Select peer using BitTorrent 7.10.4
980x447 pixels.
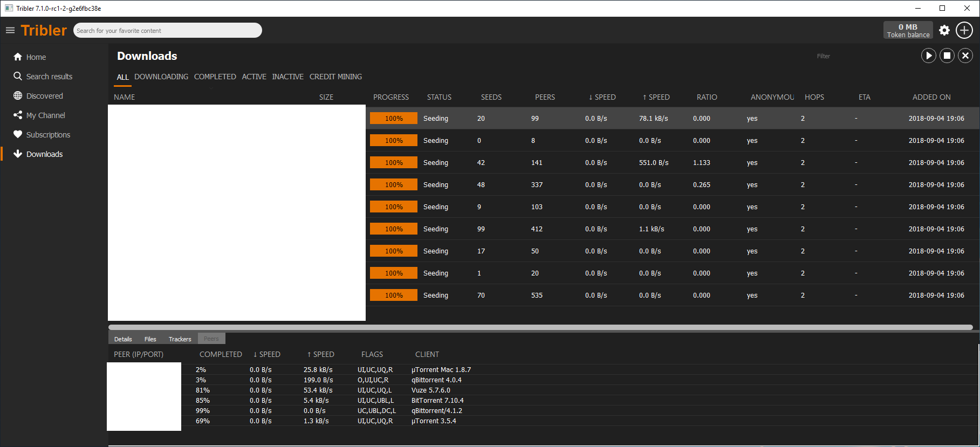544,400
